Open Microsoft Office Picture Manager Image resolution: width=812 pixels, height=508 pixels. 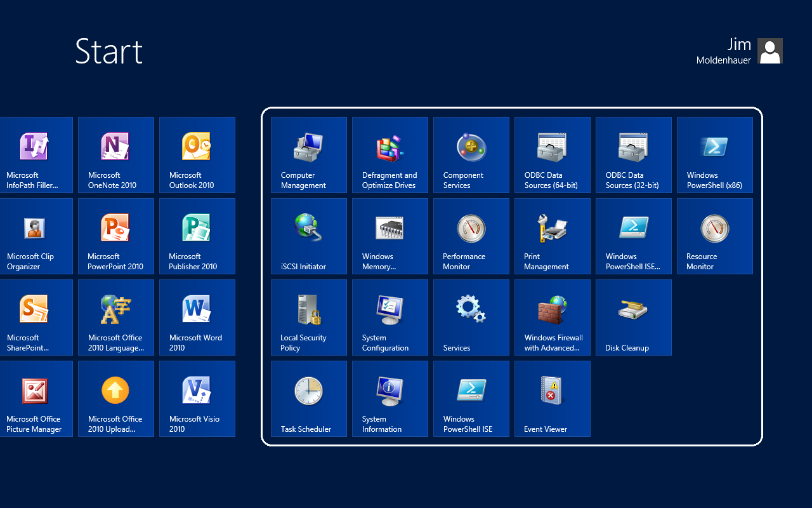(x=36, y=399)
